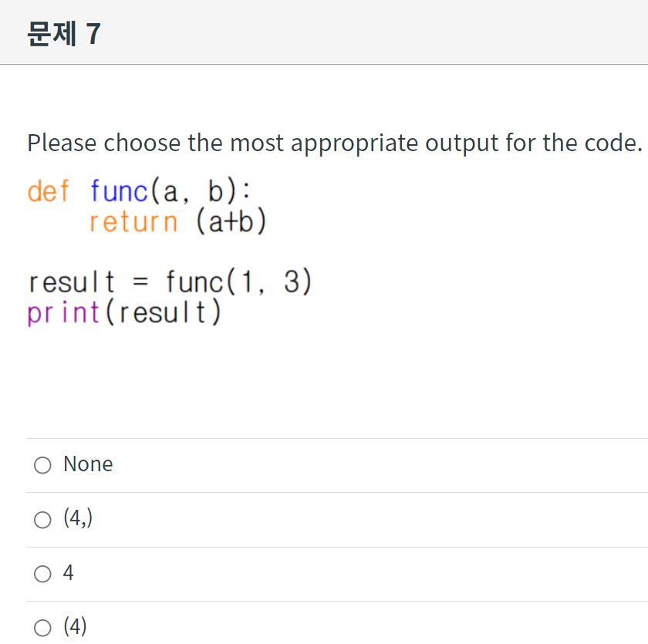This screenshot has height=644, width=648.
Task: Click the purple print keyword
Action: [x=63, y=313]
